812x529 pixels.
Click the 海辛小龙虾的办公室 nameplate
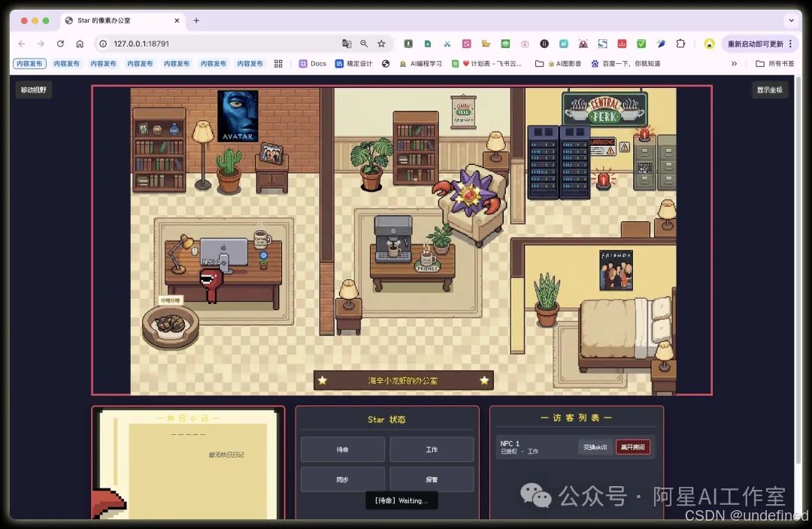point(404,380)
